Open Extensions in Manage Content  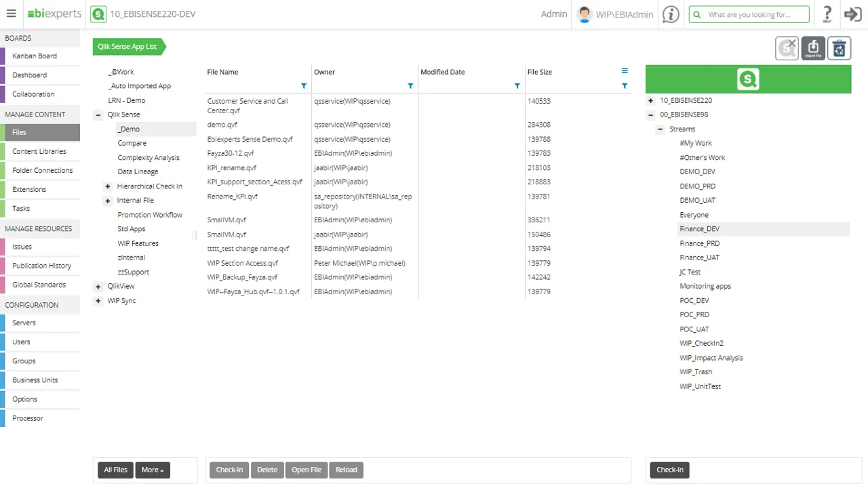pos(40,190)
